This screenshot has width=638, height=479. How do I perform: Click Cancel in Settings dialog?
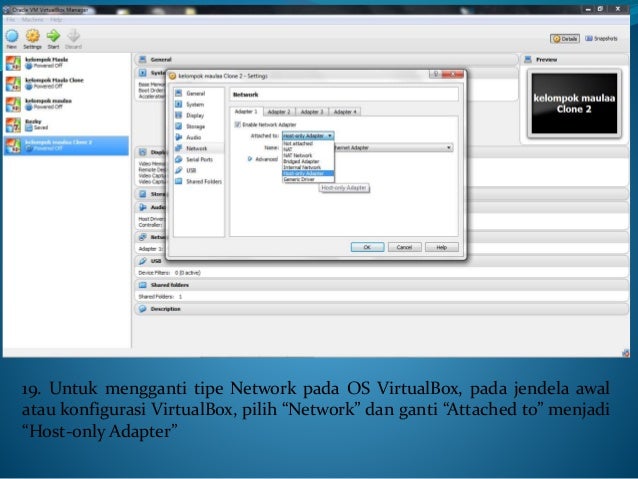pyautogui.click(x=404, y=247)
